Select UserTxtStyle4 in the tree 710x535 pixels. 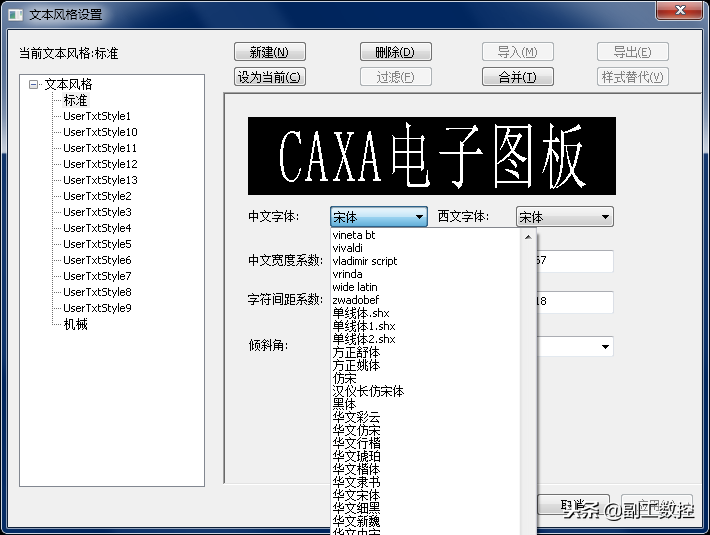[97, 228]
